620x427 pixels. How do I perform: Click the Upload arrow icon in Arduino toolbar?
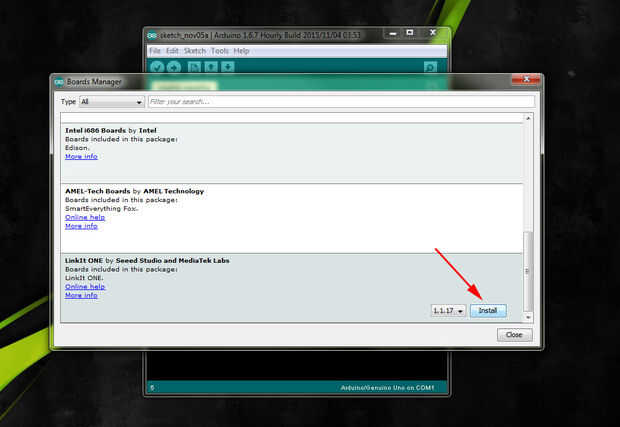point(174,67)
